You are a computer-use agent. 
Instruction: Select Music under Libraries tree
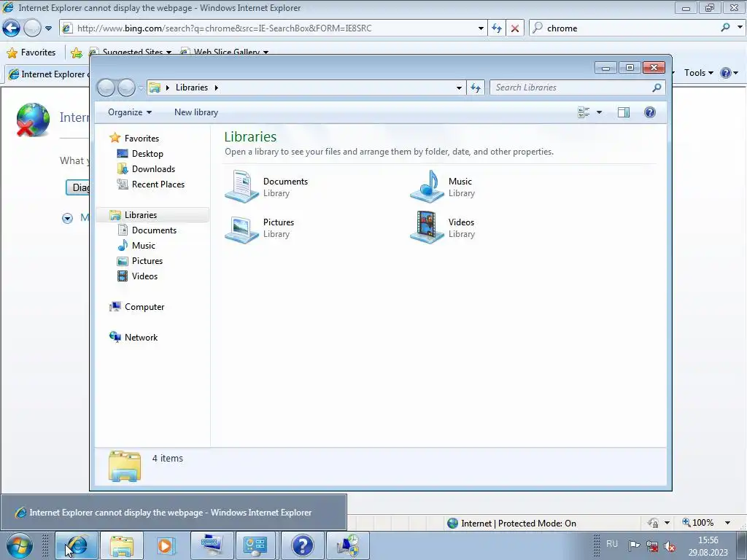tap(144, 245)
